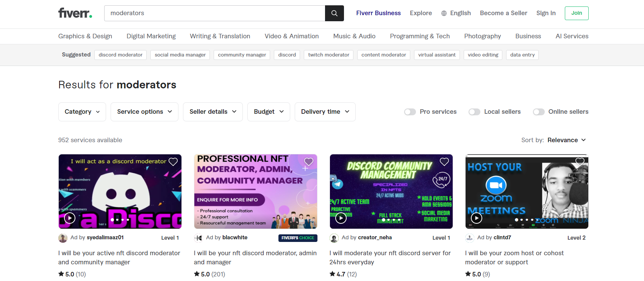
Task: Open creator_neha seller avatar
Action: coord(334,238)
